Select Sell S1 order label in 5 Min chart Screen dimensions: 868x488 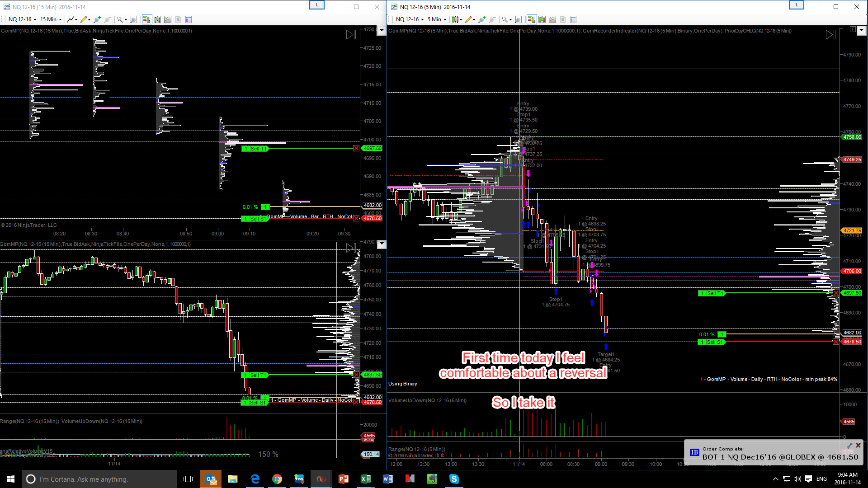pyautogui.click(x=712, y=342)
